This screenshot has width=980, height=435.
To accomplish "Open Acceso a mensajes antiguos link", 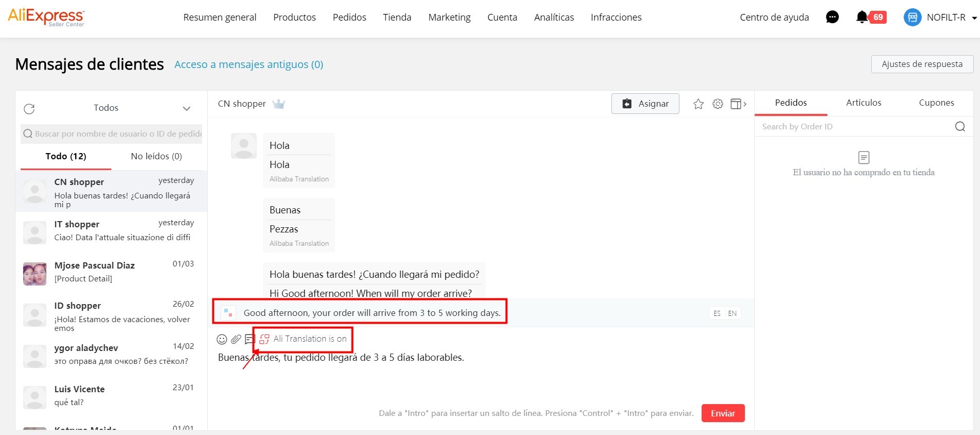I will coord(248,64).
